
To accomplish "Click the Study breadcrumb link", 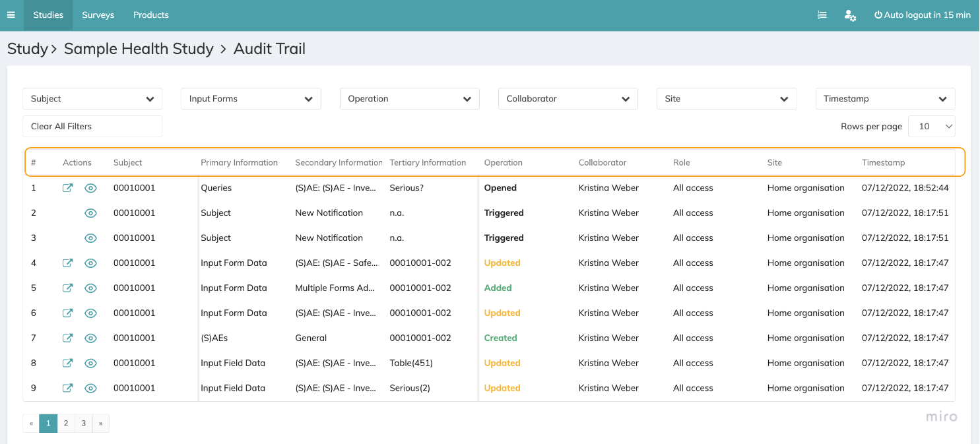I will click(x=28, y=49).
